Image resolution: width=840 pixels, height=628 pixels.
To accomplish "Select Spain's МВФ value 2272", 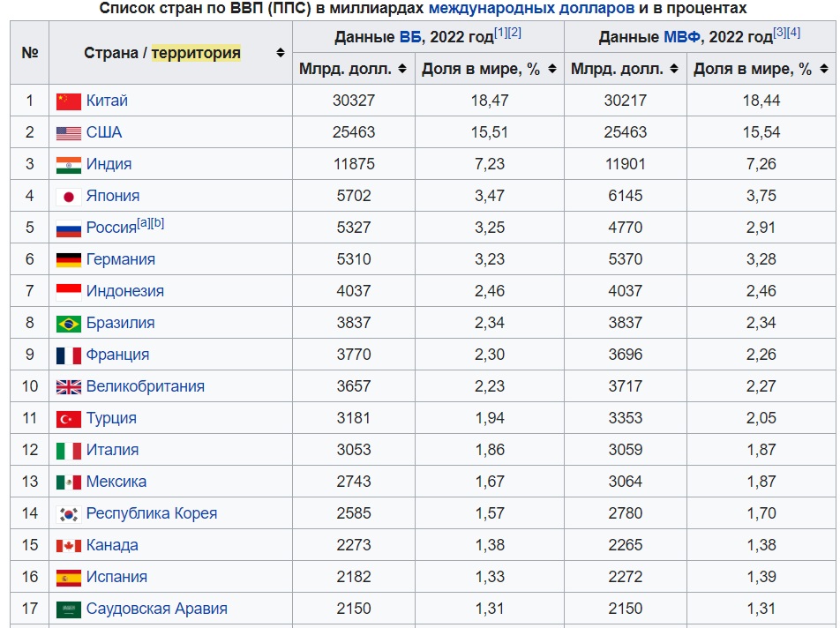I will [x=626, y=577].
